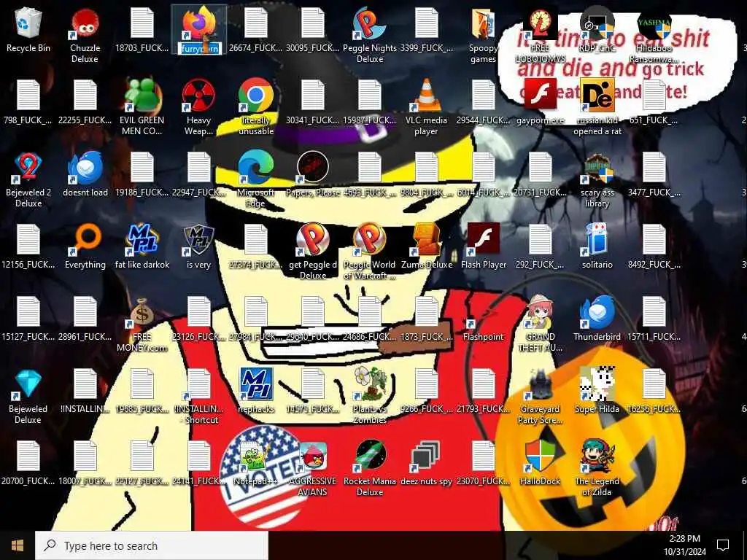
Task: Select the HalloDock shield icon
Action: click(541, 456)
